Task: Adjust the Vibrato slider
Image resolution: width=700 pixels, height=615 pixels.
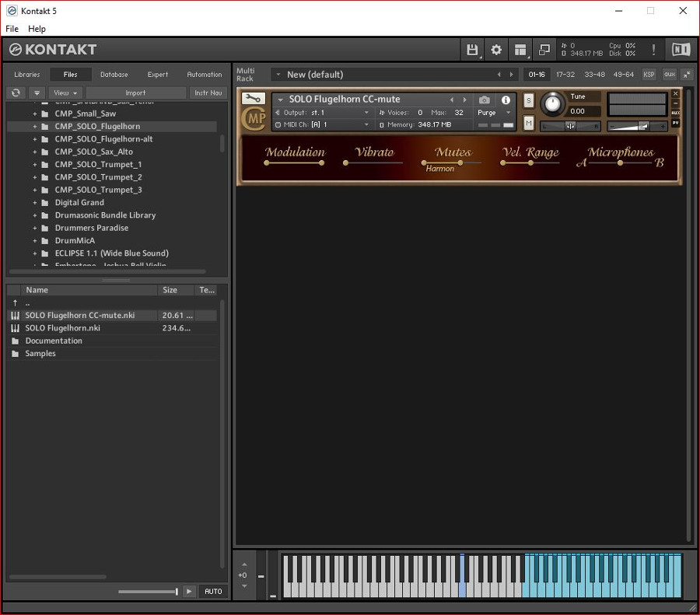Action: point(373,163)
